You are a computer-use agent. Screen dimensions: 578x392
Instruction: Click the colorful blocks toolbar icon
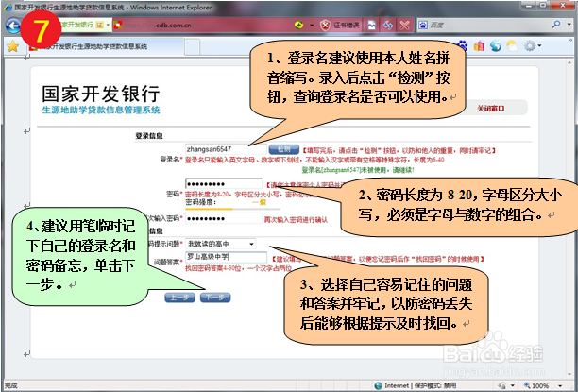[479, 45]
